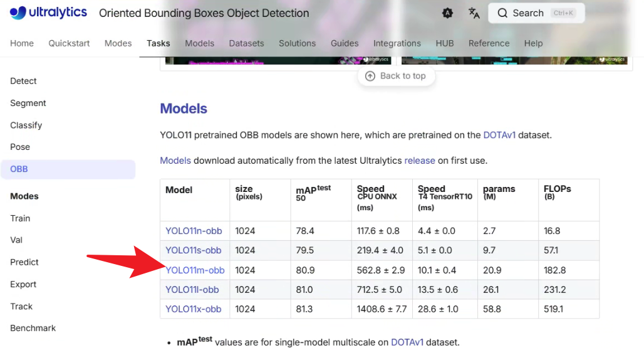Open the YOLO11x-obb model link
Viewport: 644px width, 350px height.
tap(193, 309)
